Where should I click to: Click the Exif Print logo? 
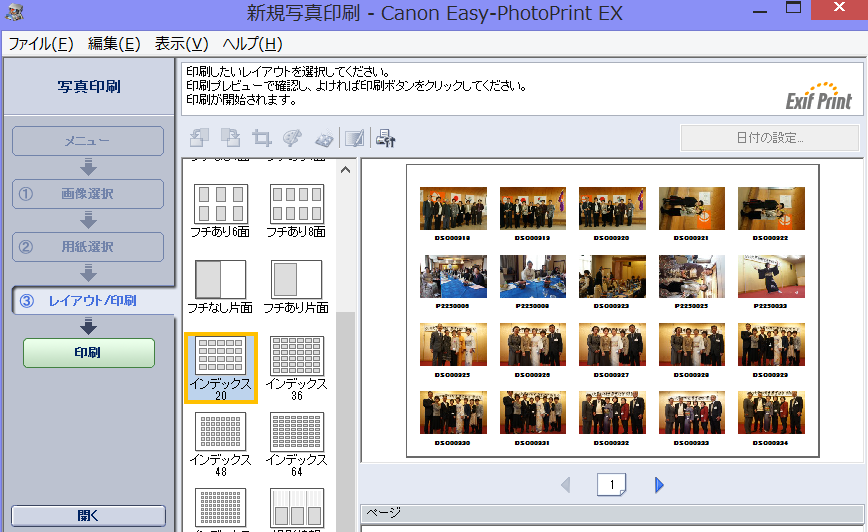820,95
